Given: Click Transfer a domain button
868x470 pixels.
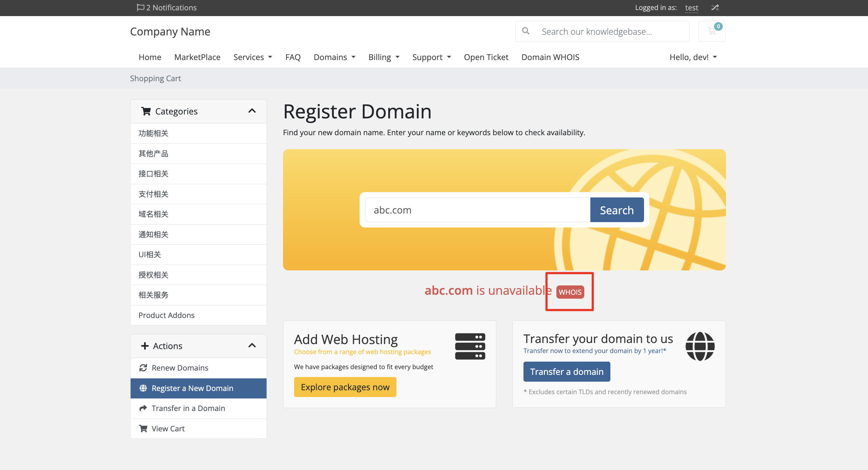Looking at the screenshot, I should point(566,371).
